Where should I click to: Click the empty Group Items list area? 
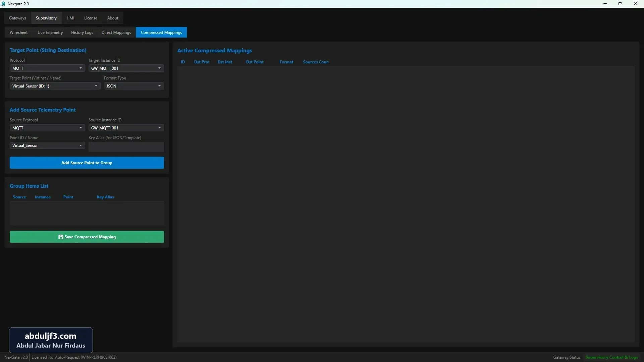point(87,214)
